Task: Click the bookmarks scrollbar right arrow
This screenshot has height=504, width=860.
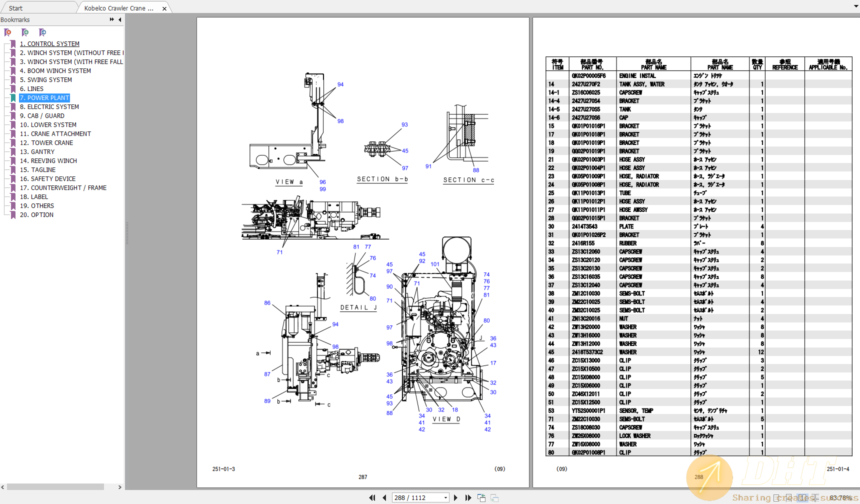Action: (x=119, y=487)
